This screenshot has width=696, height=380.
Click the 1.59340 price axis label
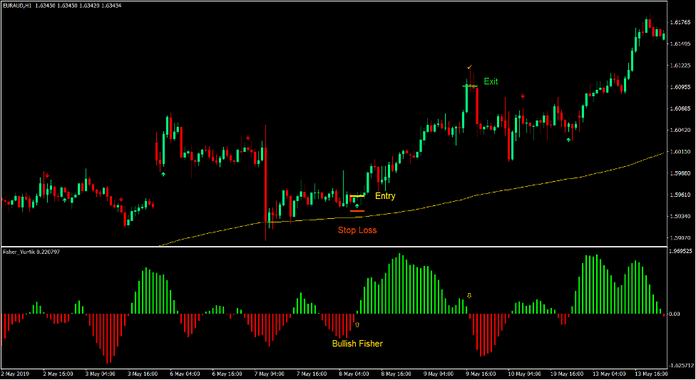coord(680,216)
